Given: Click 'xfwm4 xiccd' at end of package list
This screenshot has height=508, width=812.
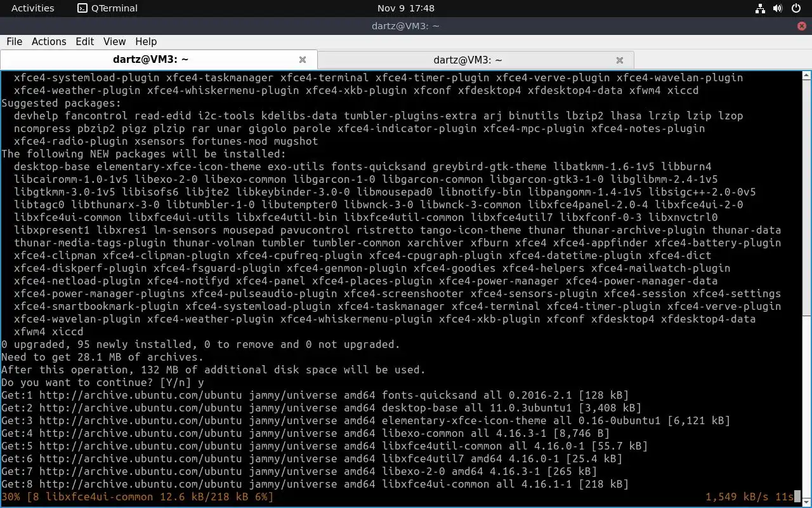Looking at the screenshot, I should point(48,331).
